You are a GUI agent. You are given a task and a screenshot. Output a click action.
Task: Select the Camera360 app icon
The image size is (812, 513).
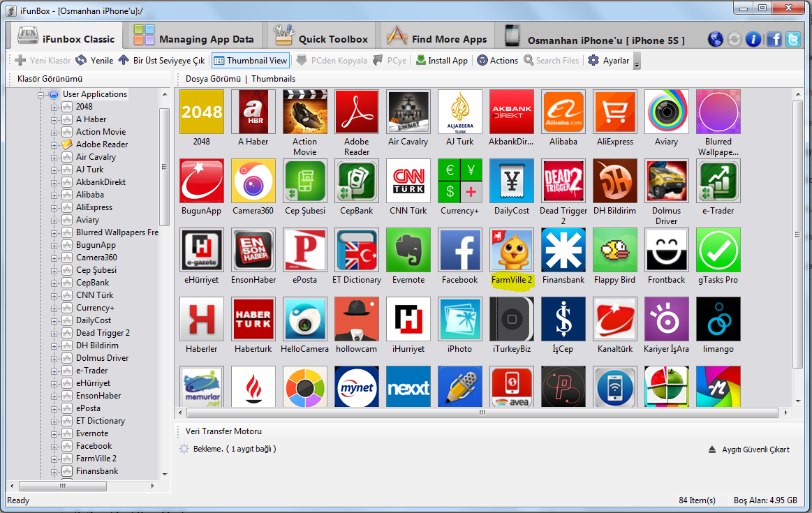click(253, 181)
